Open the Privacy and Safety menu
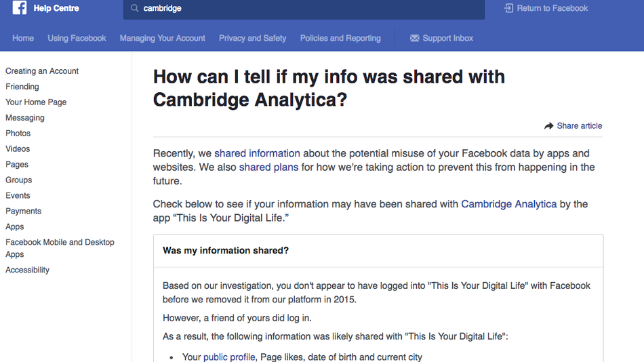 (253, 38)
